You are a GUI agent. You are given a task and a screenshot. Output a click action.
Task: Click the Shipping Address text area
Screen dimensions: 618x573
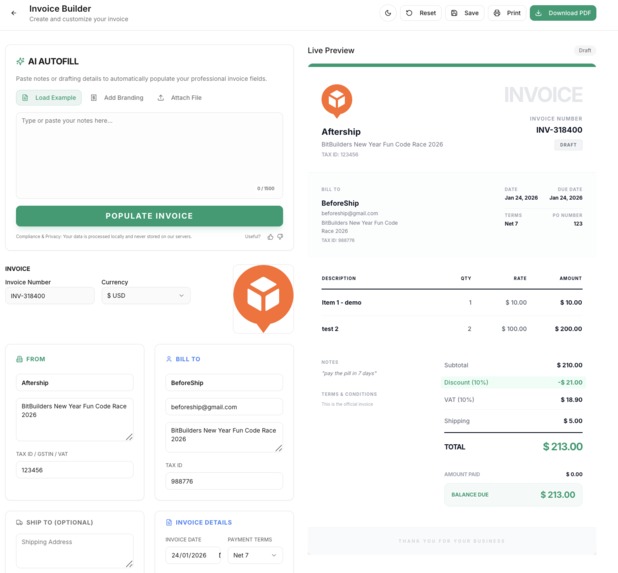[75, 551]
